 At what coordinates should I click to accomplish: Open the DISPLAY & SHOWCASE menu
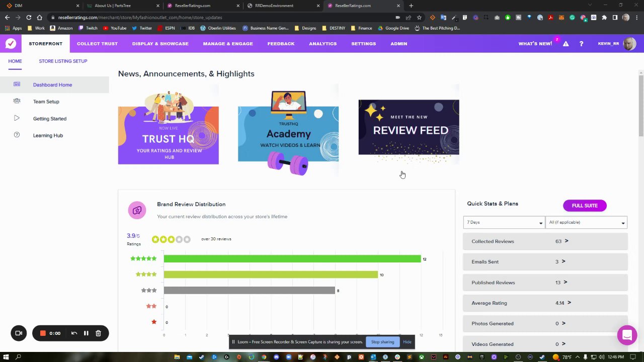click(160, 44)
